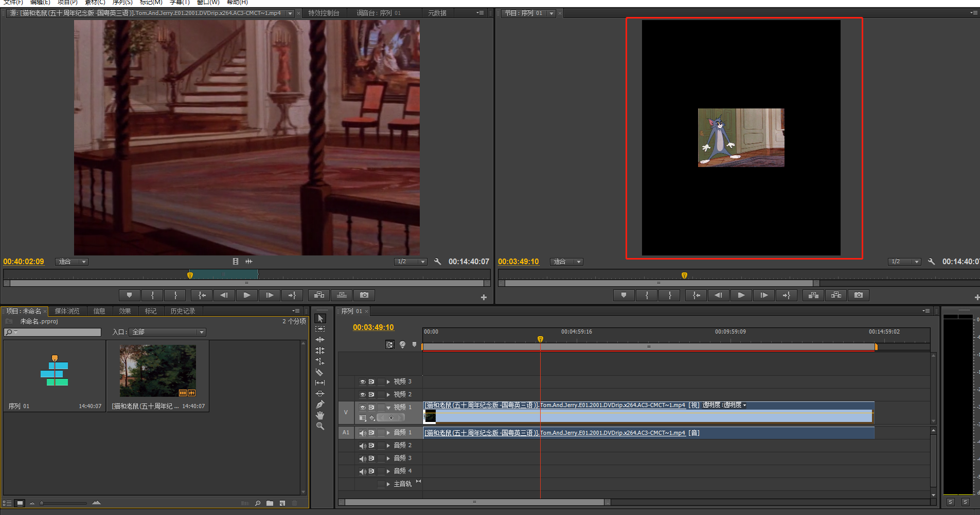Step back one frame in source monitor
This screenshot has height=515, width=980.
pos(224,295)
